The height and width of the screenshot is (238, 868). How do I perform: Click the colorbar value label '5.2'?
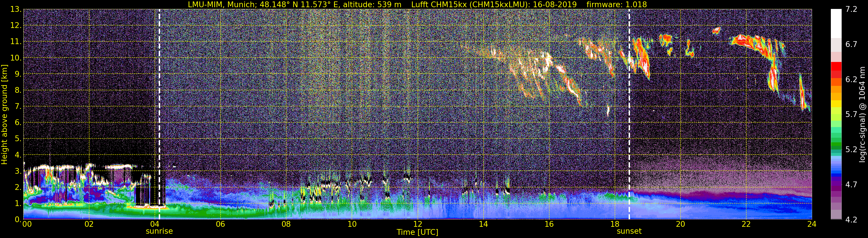coord(851,149)
